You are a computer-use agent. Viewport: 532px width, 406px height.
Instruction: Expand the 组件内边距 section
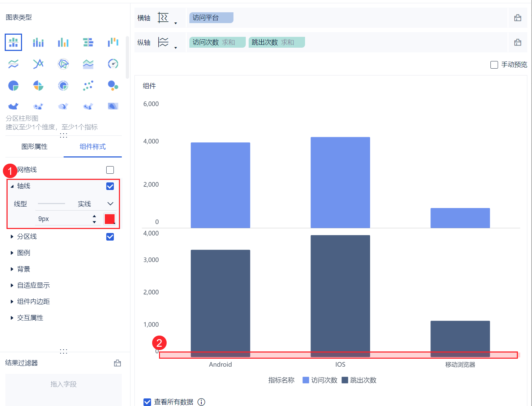coord(12,302)
